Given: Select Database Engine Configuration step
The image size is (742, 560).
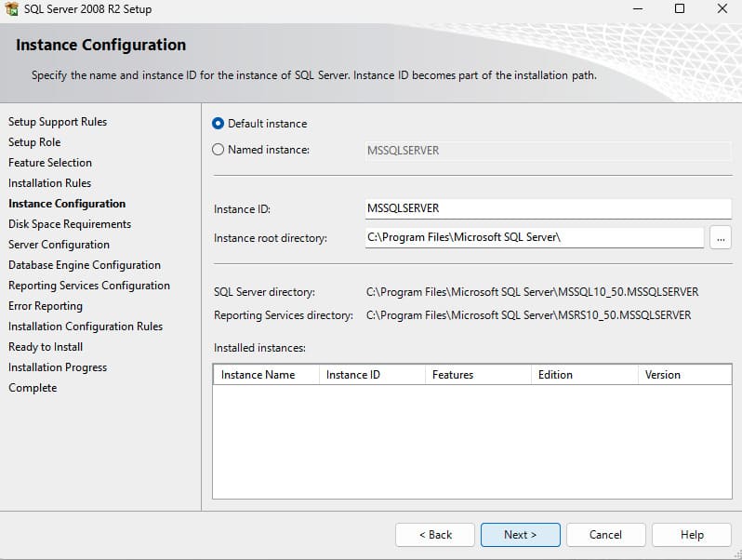Looking at the screenshot, I should point(85,265).
